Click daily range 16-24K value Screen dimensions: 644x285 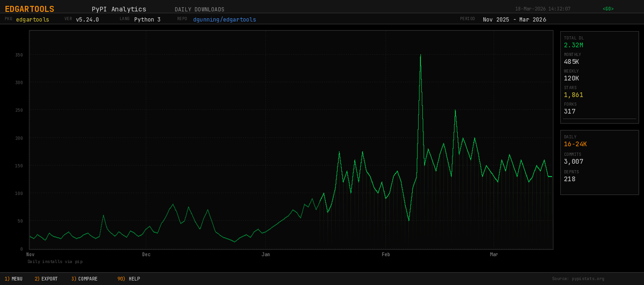click(575, 144)
